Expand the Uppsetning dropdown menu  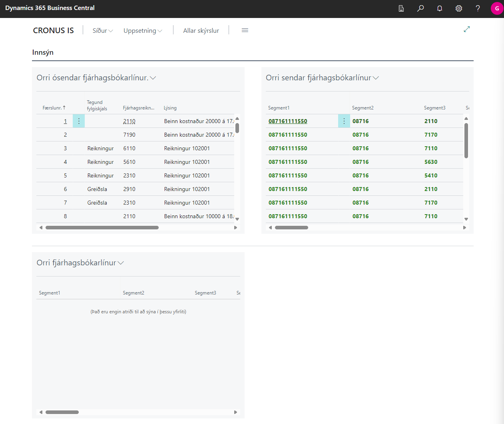pyautogui.click(x=143, y=31)
